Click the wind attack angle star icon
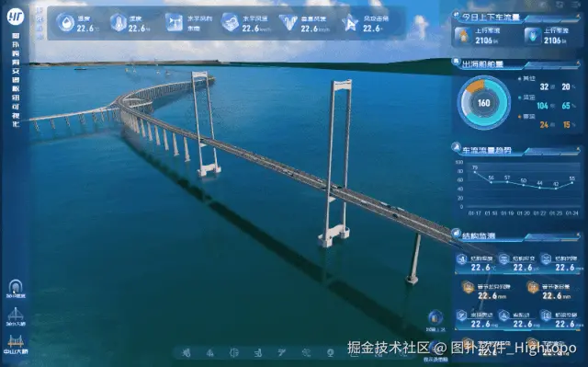This screenshot has height=367, width=588. click(x=350, y=23)
